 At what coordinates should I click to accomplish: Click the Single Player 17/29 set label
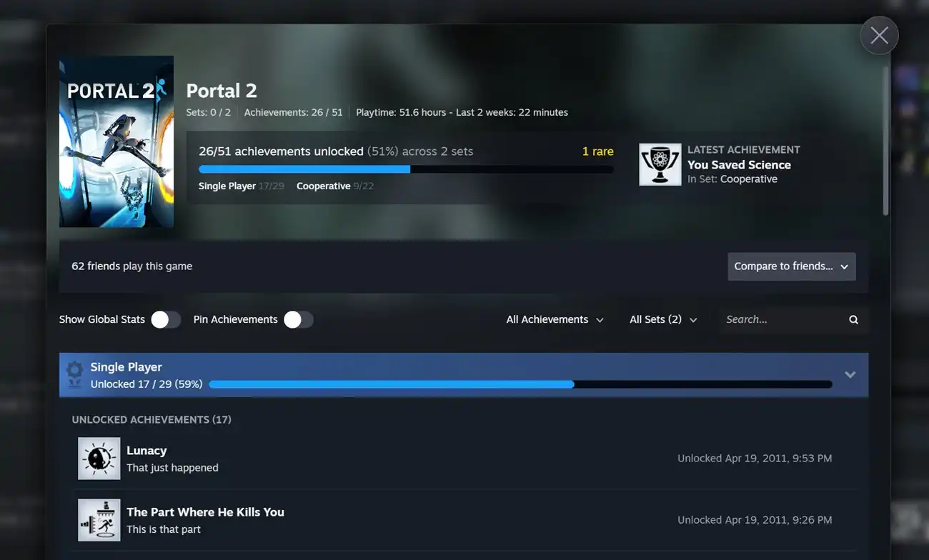tap(242, 186)
